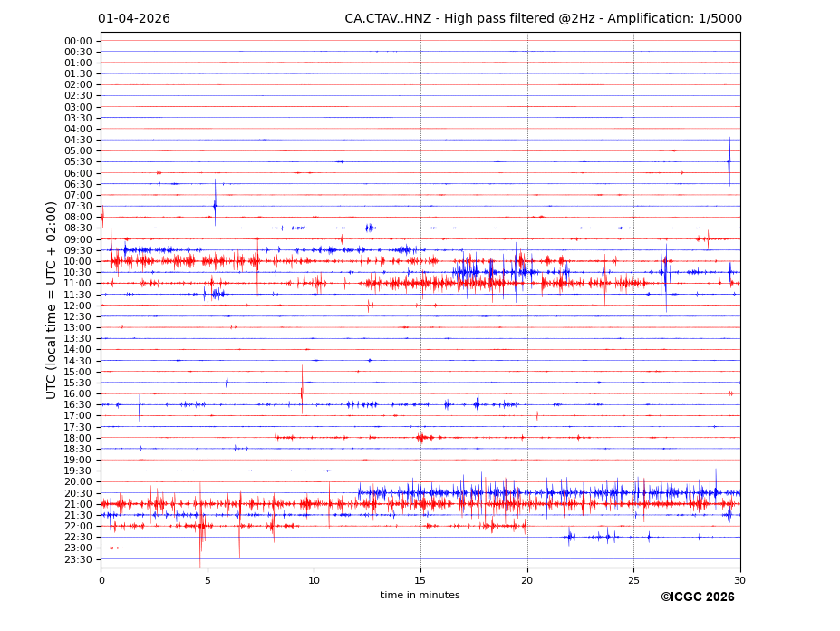This screenshot has height=631, width=840.
Task: Click the ©ICGC 2026 copyright text
Action: [x=697, y=597]
